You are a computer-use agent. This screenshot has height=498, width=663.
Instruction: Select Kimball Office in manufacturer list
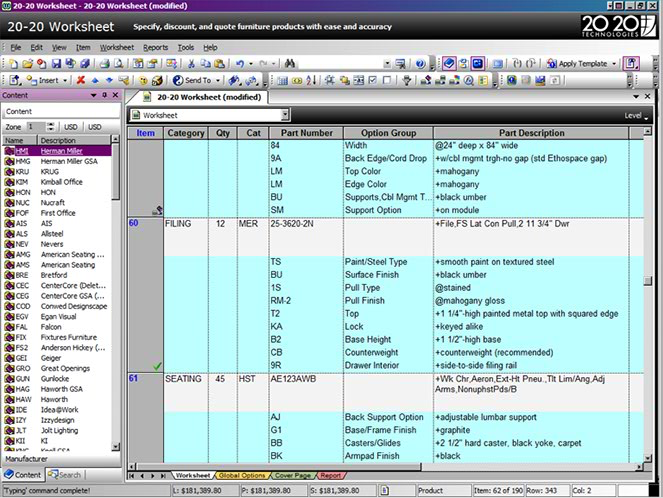click(x=58, y=182)
